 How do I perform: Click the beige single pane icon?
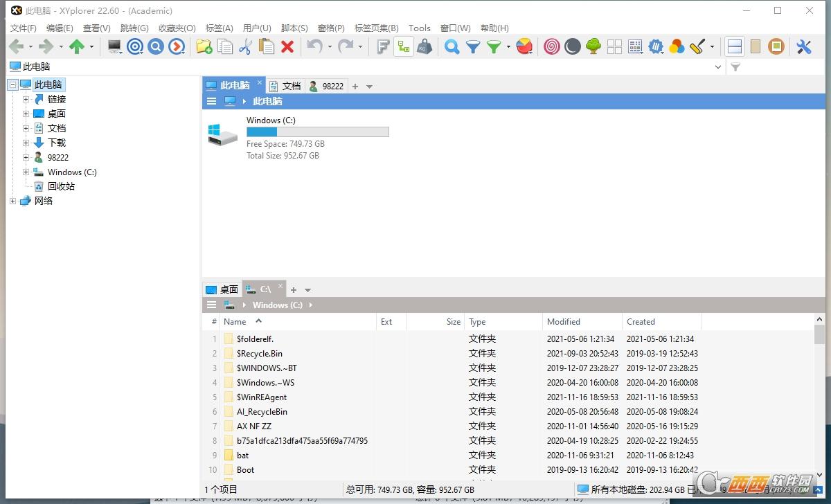(756, 46)
